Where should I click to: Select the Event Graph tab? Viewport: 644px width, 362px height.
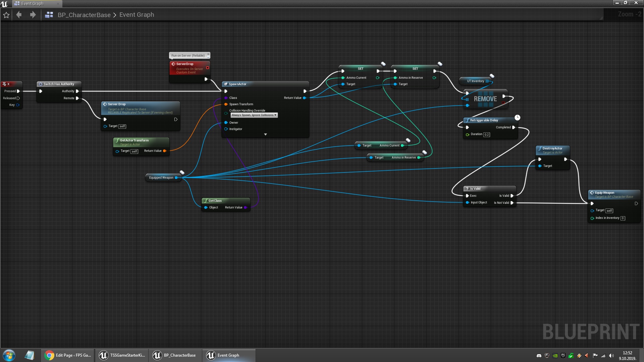click(x=33, y=4)
